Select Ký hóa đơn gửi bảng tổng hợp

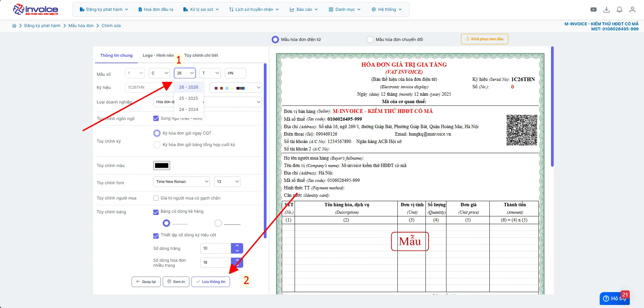[157, 145]
